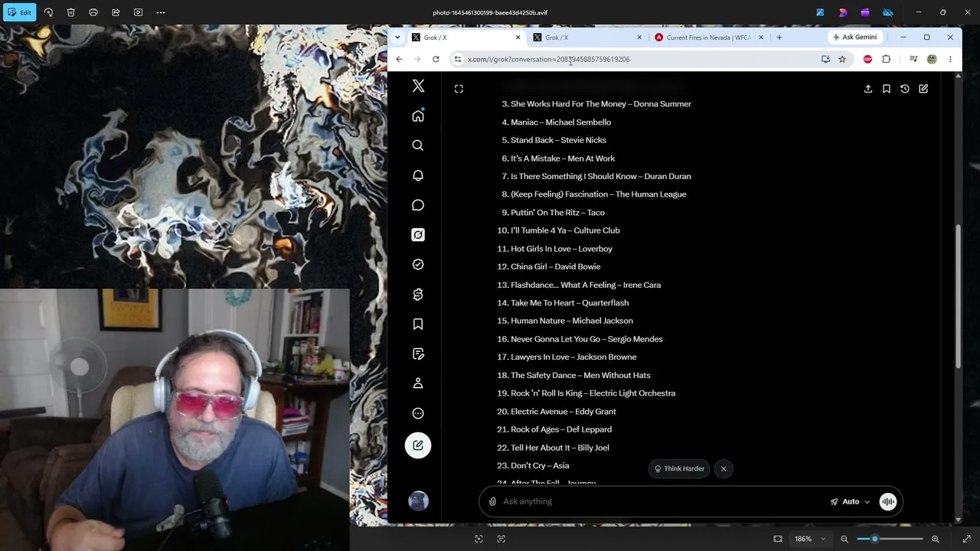This screenshot has height=551, width=980.
Task: Focus the Ask anything input field
Action: point(662,501)
